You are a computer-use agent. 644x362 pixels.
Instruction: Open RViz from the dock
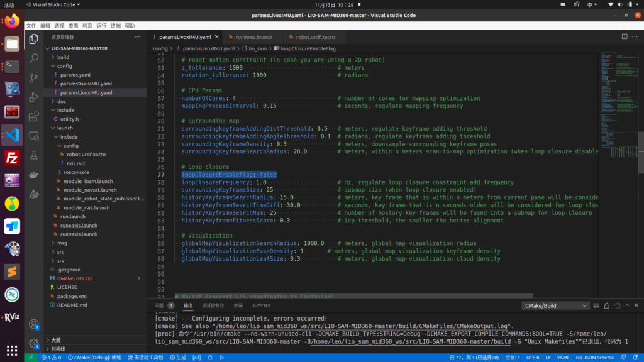coord(12,317)
